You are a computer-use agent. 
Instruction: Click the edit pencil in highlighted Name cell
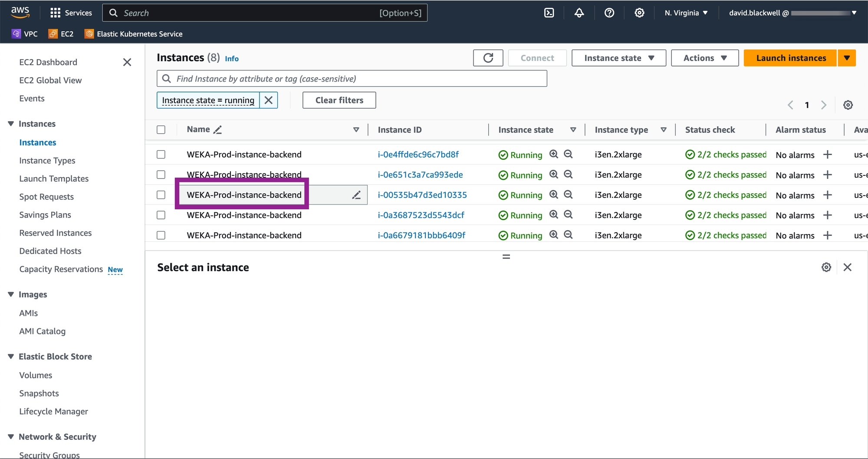tap(356, 195)
